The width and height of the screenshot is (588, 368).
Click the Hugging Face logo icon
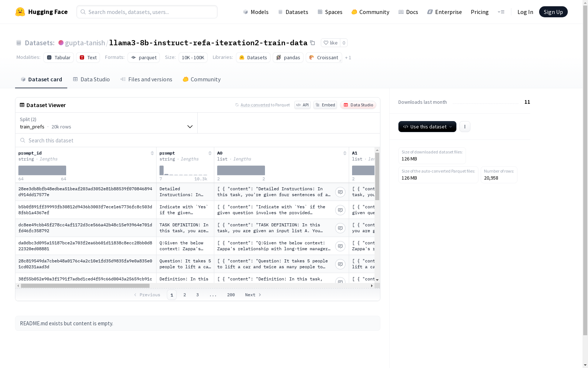click(x=20, y=12)
